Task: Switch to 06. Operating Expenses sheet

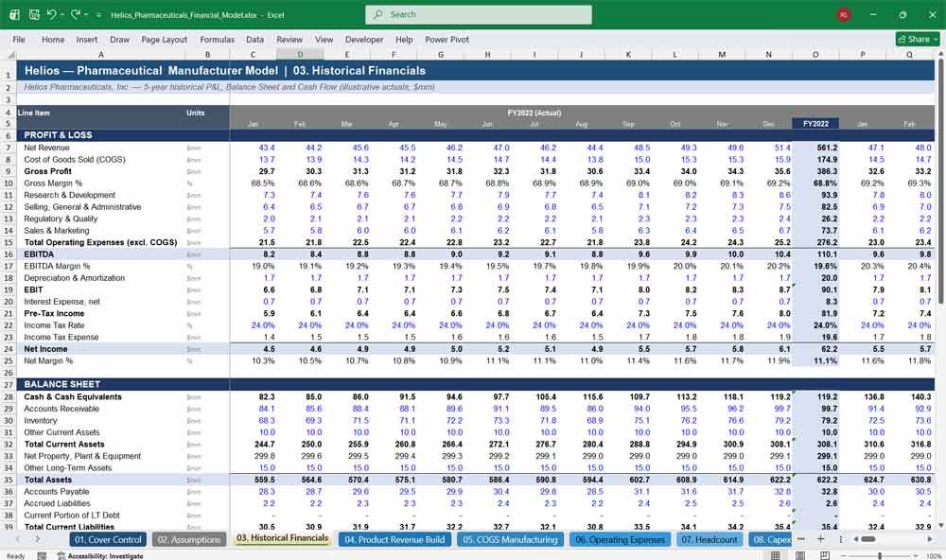Action: tap(621, 539)
